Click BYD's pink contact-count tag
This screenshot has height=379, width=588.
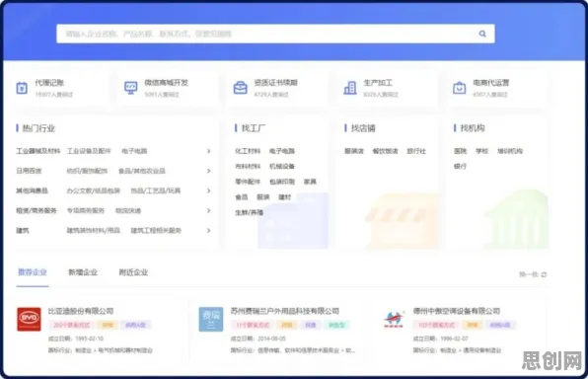pos(72,325)
